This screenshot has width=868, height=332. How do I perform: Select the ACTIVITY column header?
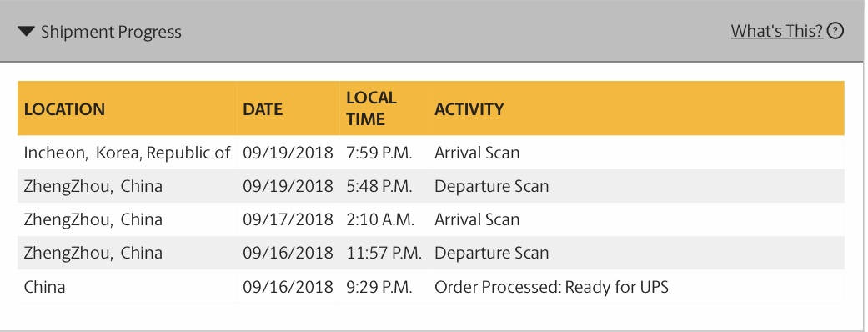469,108
